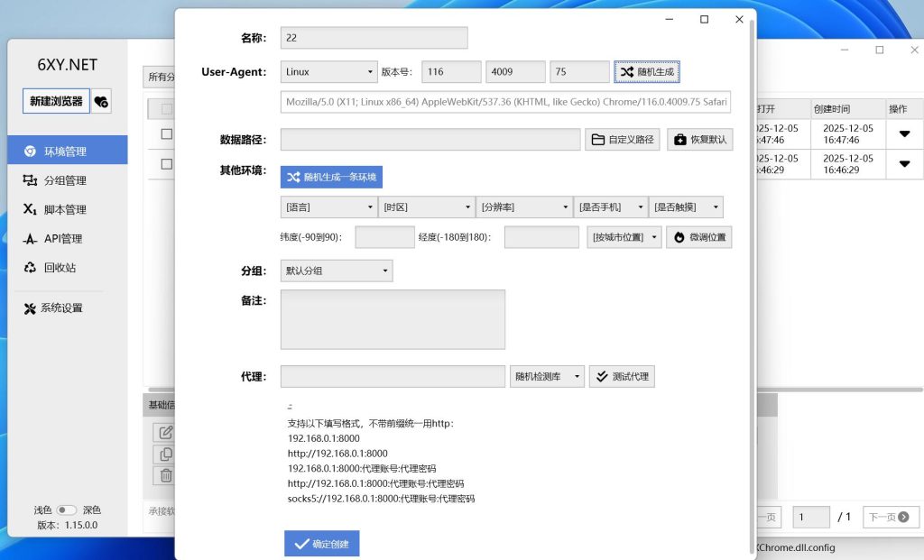
Task: Click the trash icon to delete environment
Action: point(166,475)
